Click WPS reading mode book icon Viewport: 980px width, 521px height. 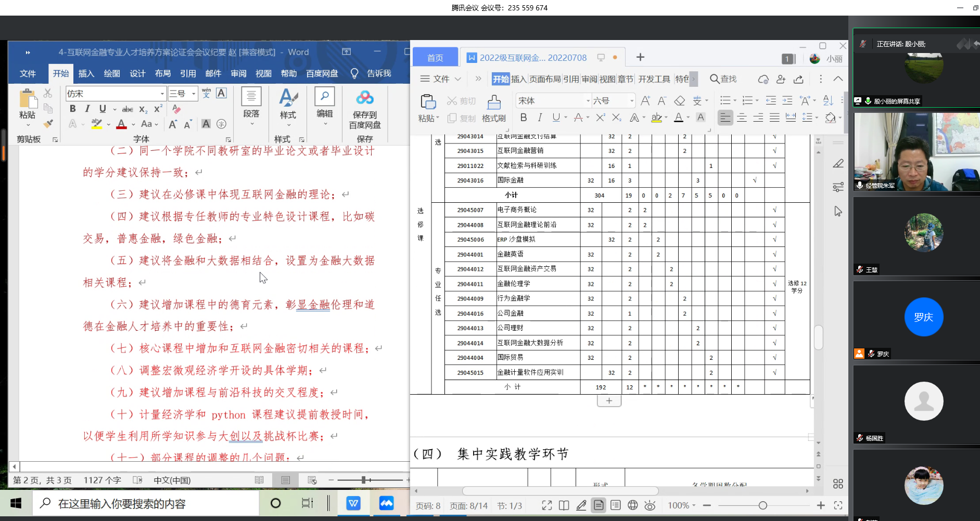[564, 505]
